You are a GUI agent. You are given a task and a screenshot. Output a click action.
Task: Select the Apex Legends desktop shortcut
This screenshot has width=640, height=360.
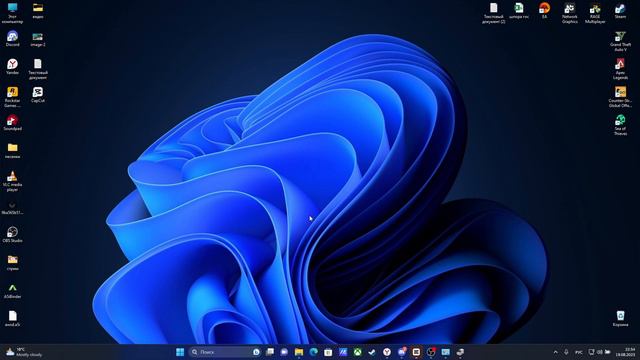coord(620,69)
